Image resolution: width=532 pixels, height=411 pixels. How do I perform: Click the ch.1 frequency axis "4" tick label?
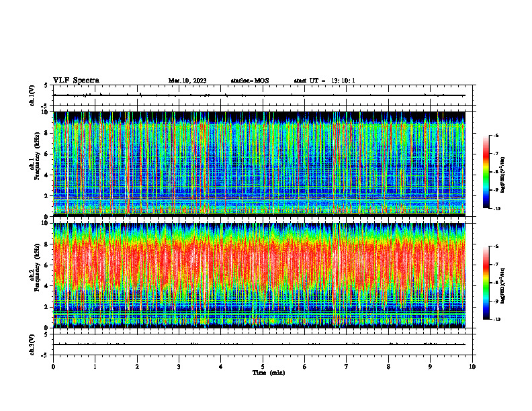pos(47,175)
